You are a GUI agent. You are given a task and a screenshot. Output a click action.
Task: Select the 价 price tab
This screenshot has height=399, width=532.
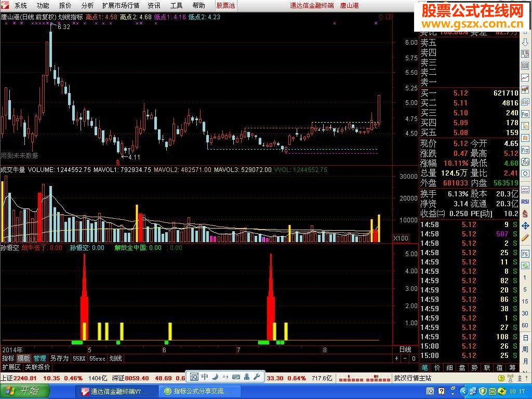[437, 367]
